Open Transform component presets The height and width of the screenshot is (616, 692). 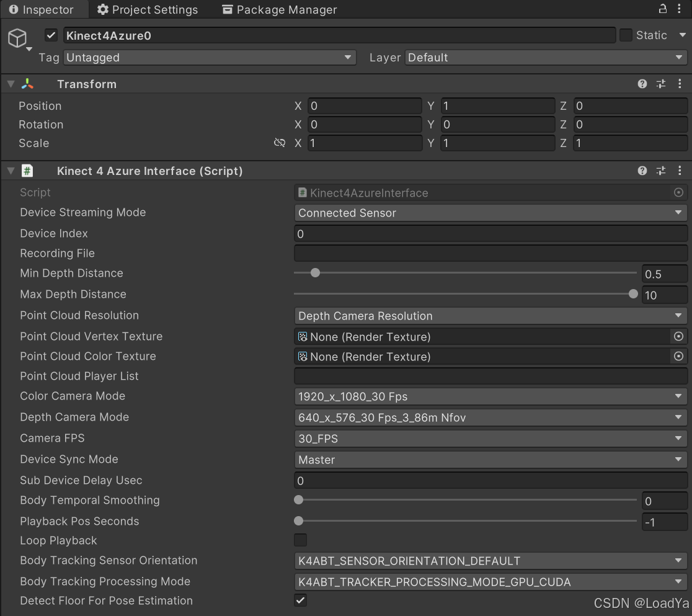tap(660, 84)
